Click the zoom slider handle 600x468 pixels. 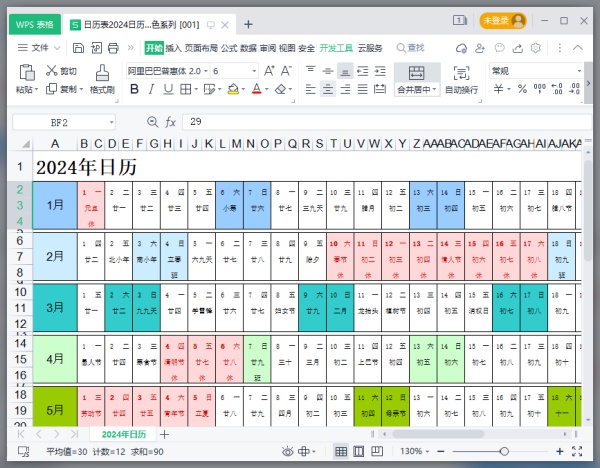pyautogui.click(x=504, y=452)
